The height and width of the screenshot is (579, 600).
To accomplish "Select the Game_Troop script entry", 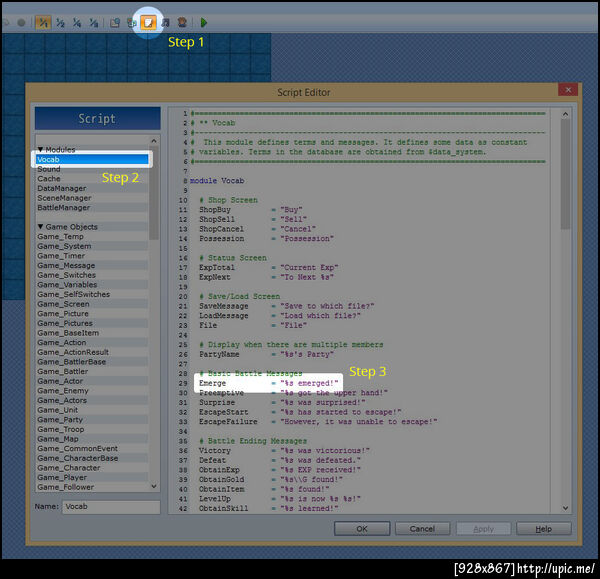I will coord(92,429).
